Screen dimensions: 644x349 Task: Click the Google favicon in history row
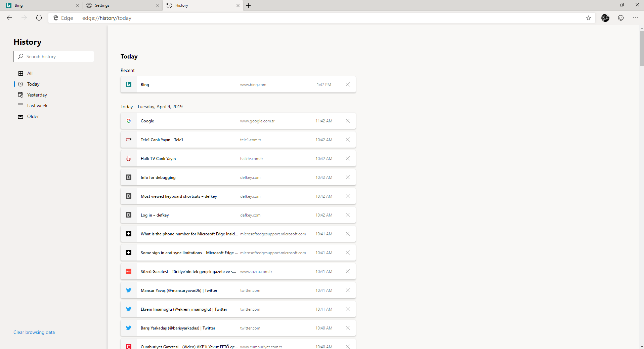coord(129,121)
